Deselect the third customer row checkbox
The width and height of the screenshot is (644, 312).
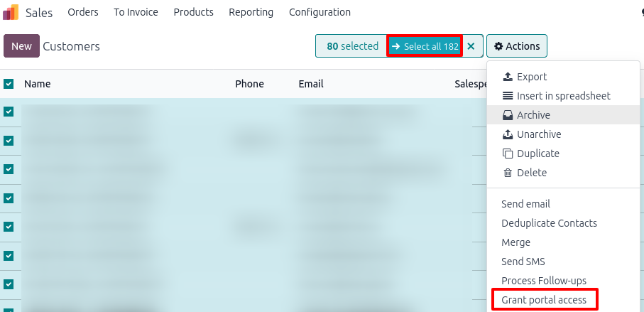tap(9, 169)
